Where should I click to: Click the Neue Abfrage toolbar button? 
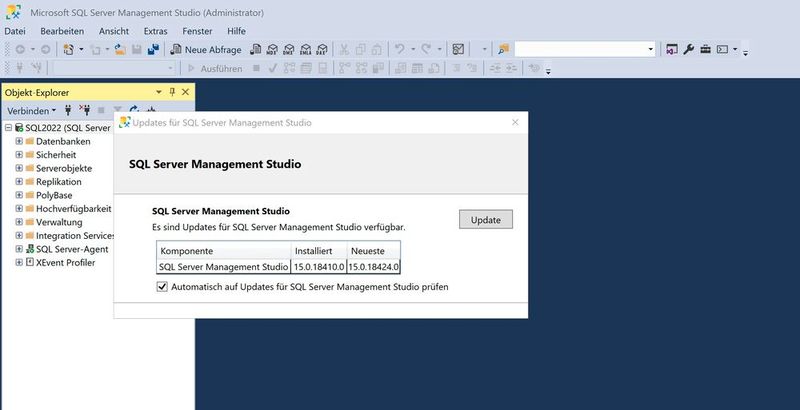tap(206, 49)
